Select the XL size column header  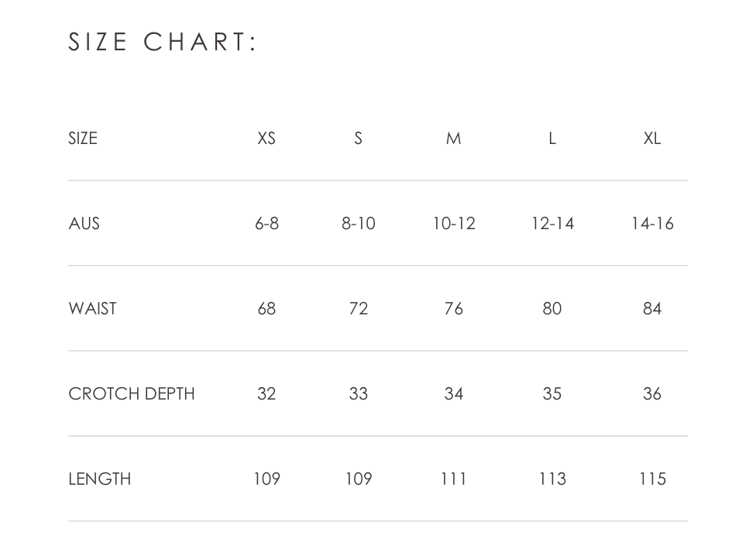(x=652, y=139)
